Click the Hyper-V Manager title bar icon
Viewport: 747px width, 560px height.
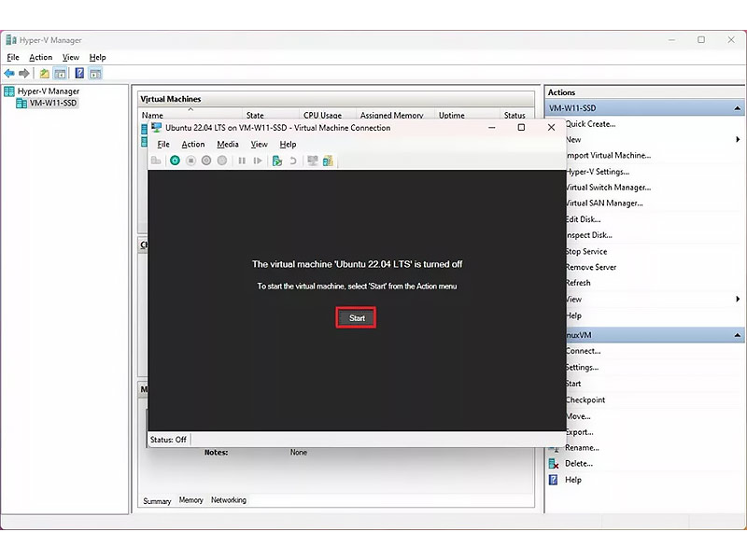(x=11, y=40)
